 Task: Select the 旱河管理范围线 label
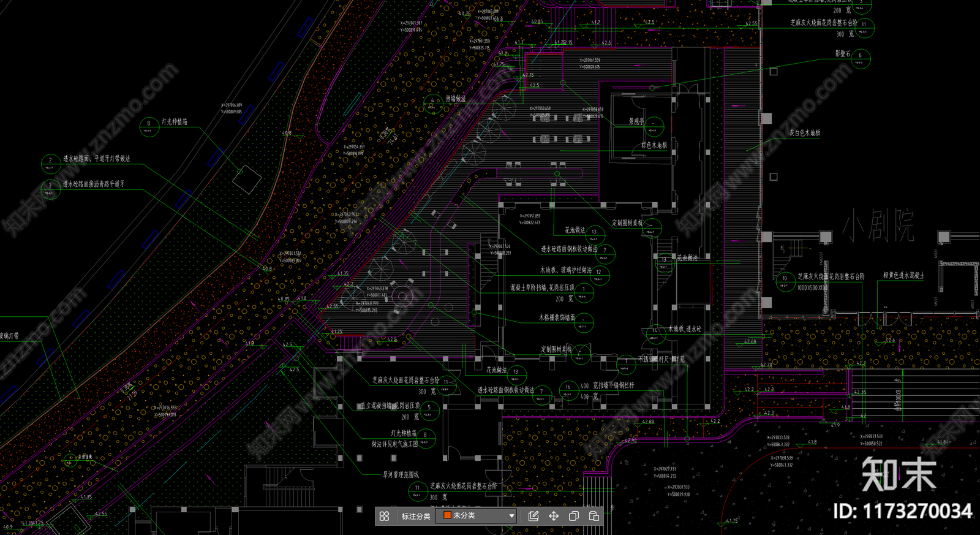(x=401, y=475)
